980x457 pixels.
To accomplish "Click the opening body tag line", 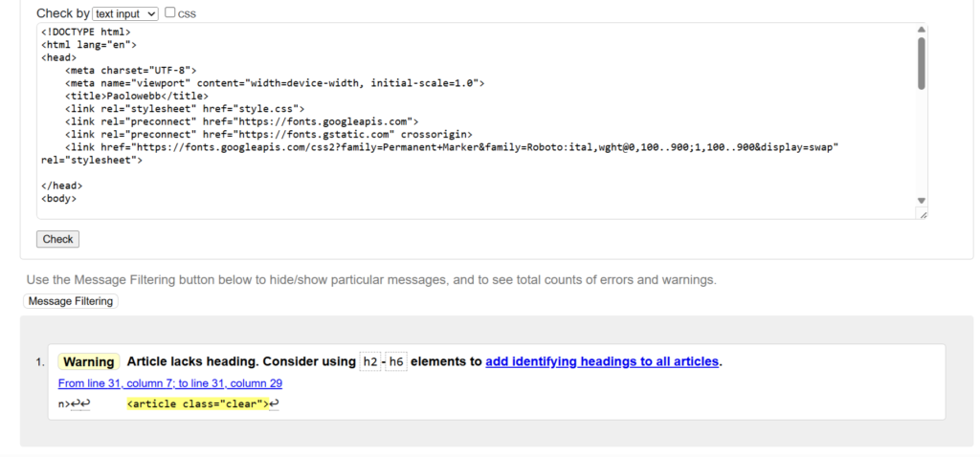I will 59,199.
